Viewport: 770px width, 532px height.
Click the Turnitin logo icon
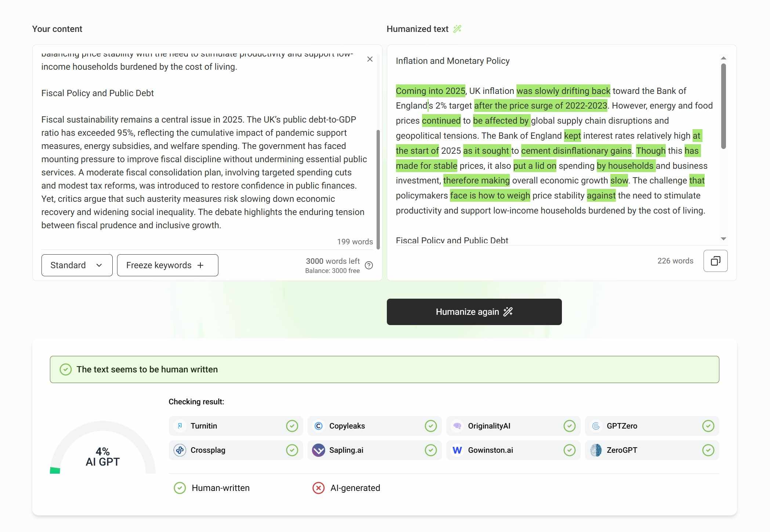pyautogui.click(x=180, y=426)
